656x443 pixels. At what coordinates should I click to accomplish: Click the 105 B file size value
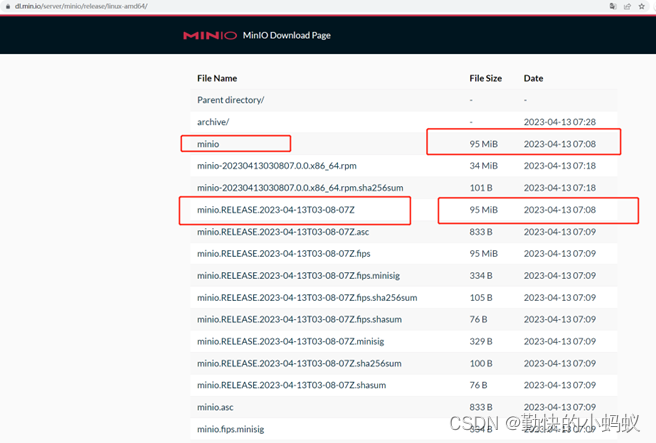pyautogui.click(x=481, y=297)
